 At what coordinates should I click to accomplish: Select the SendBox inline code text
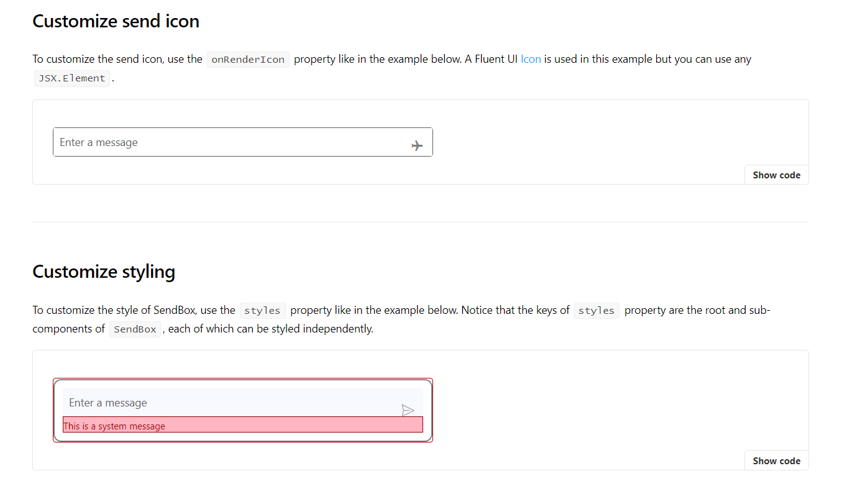(x=135, y=329)
